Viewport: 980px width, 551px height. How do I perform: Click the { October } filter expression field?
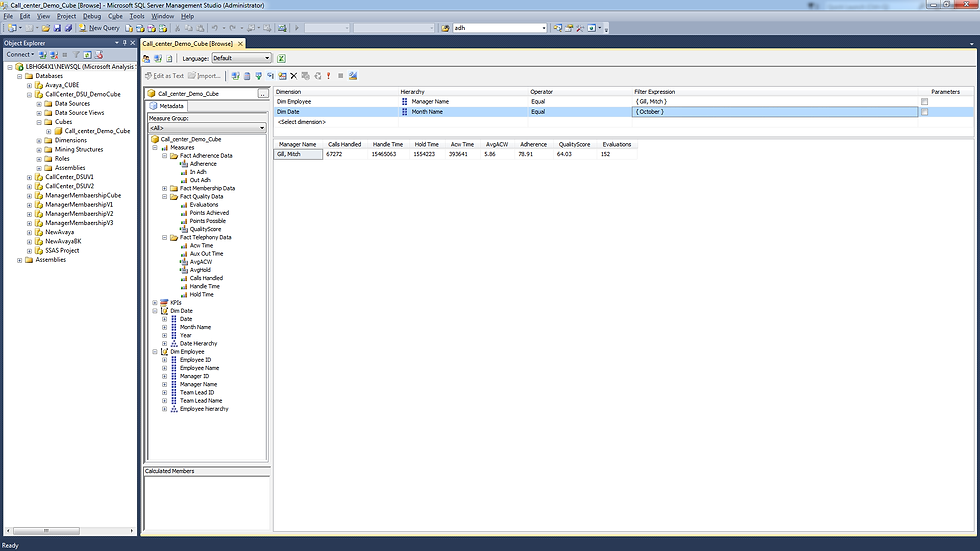[x=775, y=112]
